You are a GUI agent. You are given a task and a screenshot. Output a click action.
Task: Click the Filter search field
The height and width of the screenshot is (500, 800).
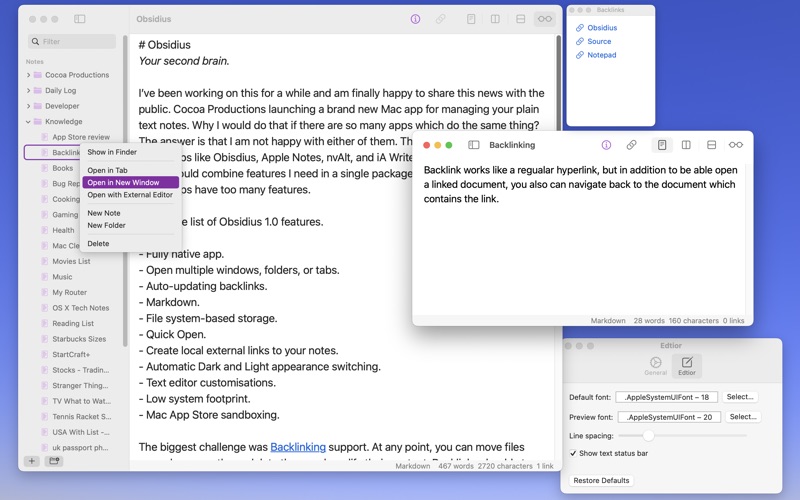[x=75, y=42]
